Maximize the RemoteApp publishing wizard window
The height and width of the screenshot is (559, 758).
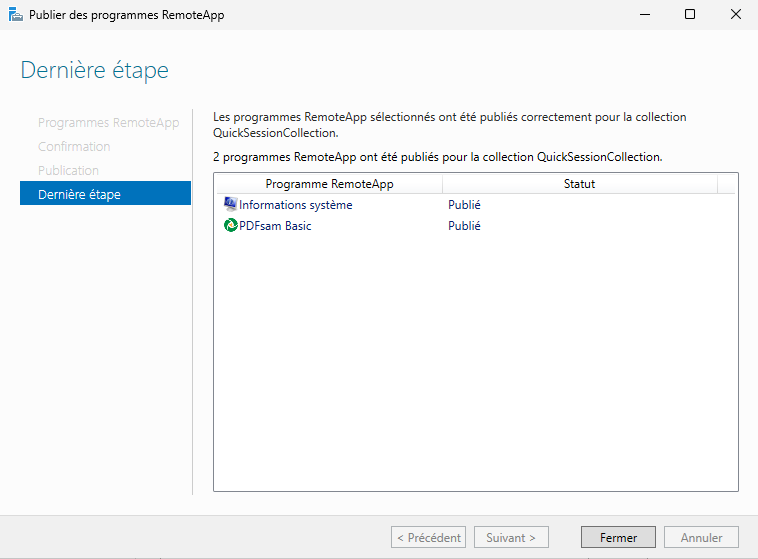(689, 15)
